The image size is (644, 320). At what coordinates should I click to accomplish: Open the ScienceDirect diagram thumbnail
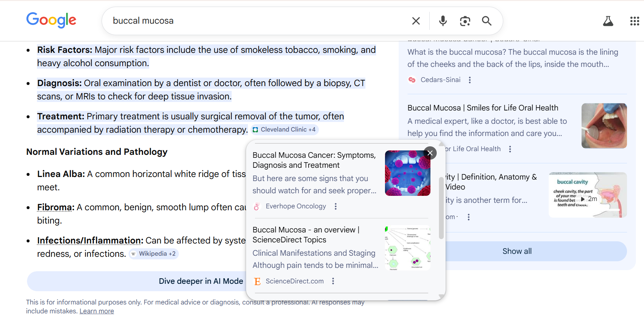(x=408, y=248)
